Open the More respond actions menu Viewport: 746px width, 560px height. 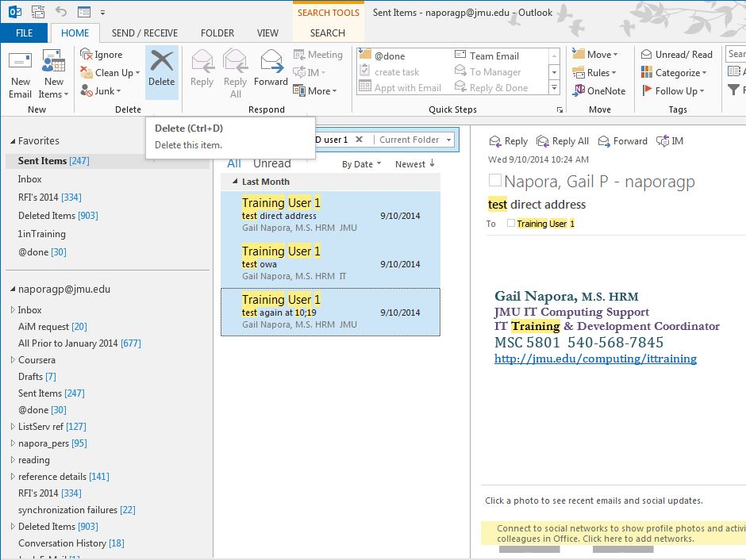click(315, 90)
